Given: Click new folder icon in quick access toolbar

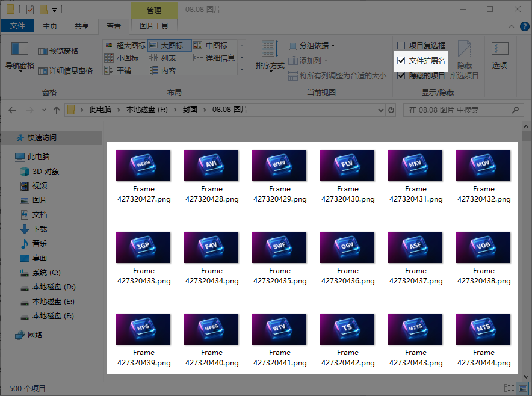Looking at the screenshot, I should point(43,9).
